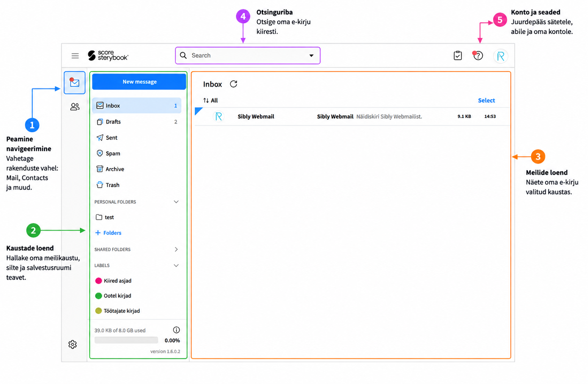
Task: Click the Trash bin icon
Action: [100, 185]
